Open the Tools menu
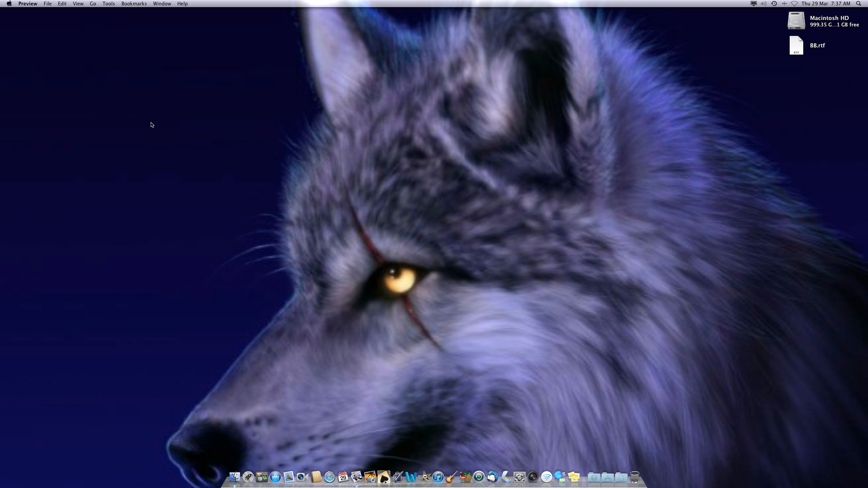 (x=108, y=4)
